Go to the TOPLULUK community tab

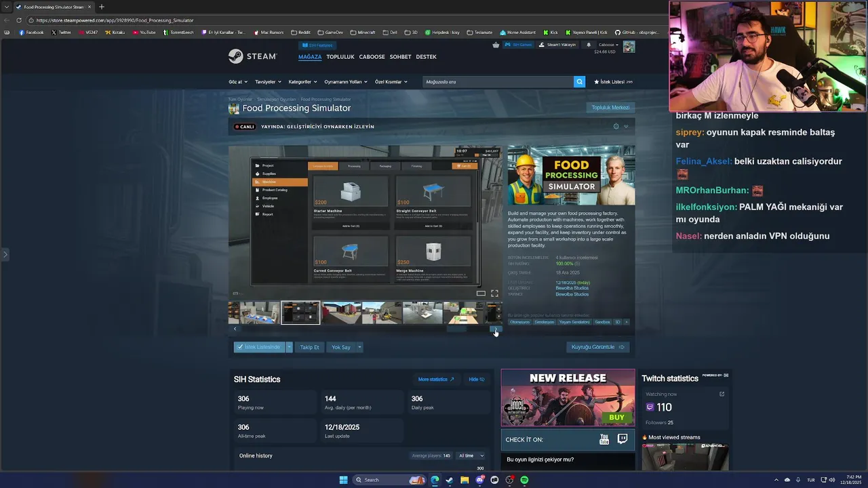[340, 57]
